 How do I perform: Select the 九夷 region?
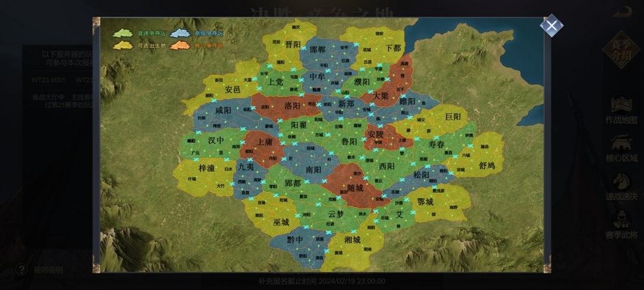click(246, 166)
